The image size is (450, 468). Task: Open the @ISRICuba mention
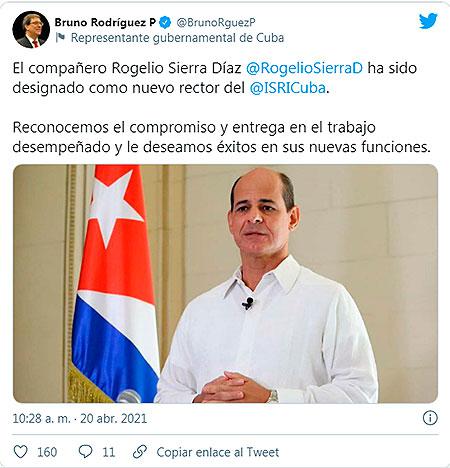tap(287, 88)
